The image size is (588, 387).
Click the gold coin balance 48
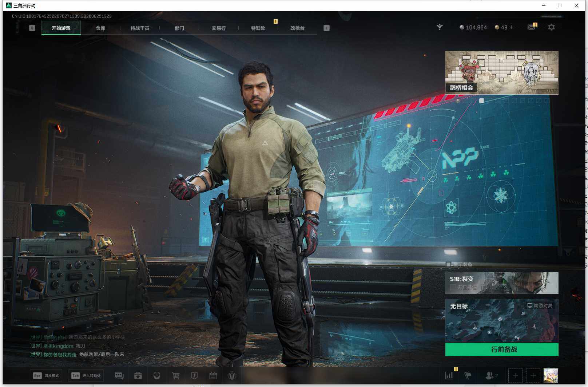[501, 27]
